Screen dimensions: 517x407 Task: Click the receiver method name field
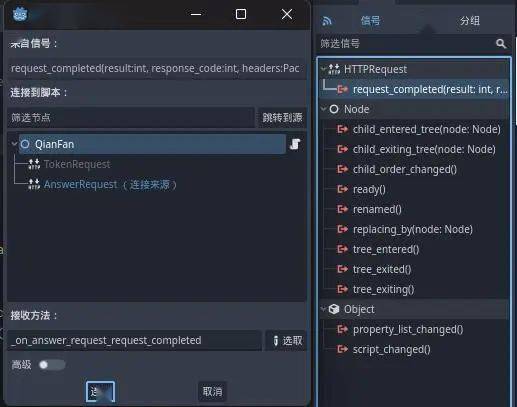[135, 340]
